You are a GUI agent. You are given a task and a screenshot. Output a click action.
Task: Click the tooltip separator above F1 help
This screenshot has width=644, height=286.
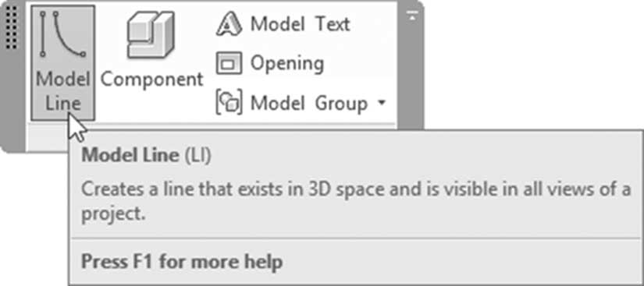[x=356, y=239]
